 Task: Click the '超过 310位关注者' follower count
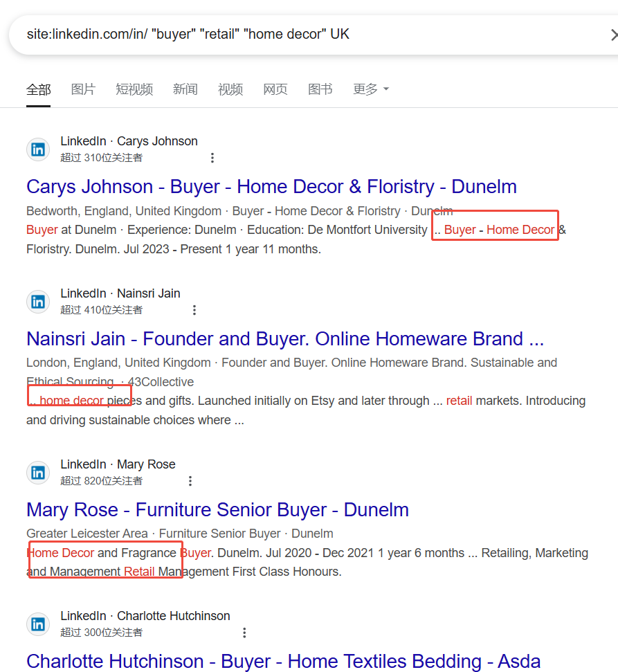point(101,158)
